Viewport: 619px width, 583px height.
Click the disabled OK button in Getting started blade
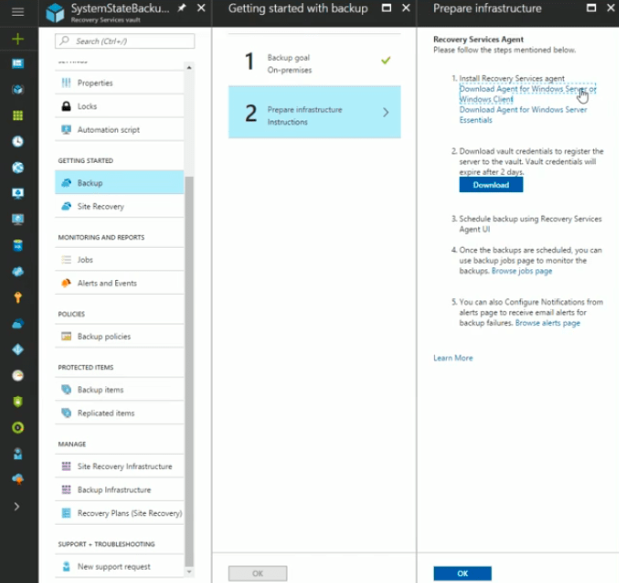(257, 573)
